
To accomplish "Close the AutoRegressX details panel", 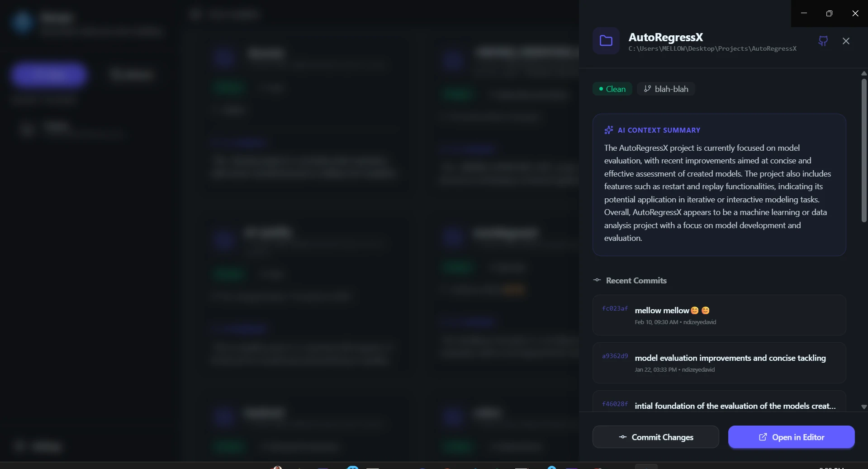I will tap(846, 41).
